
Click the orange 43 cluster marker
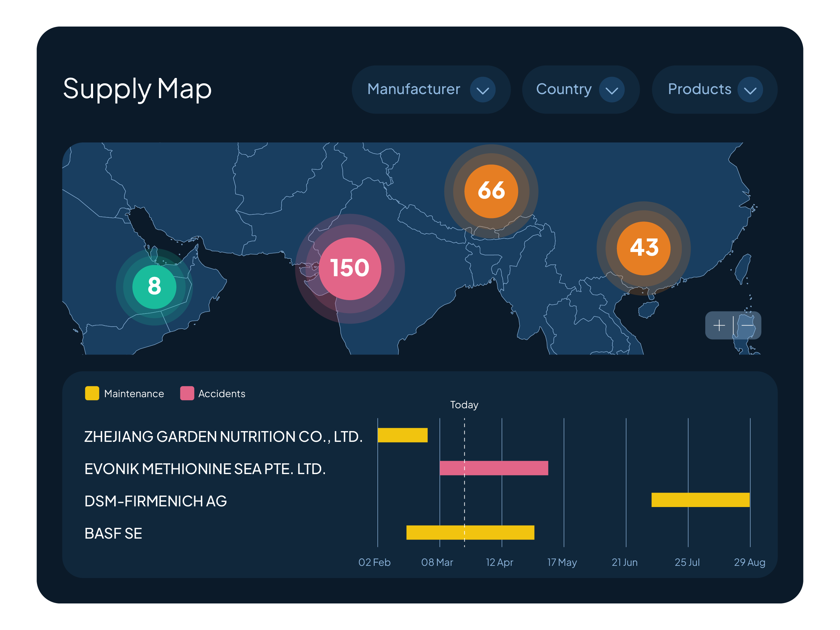643,248
